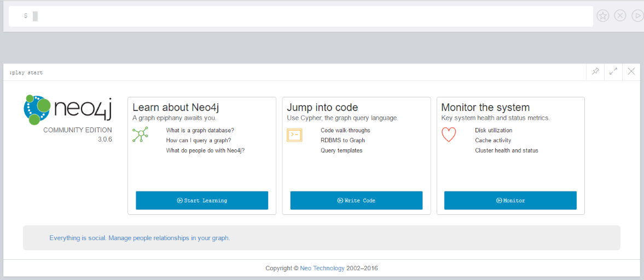Clear the editor with the X circle icon

tap(620, 16)
